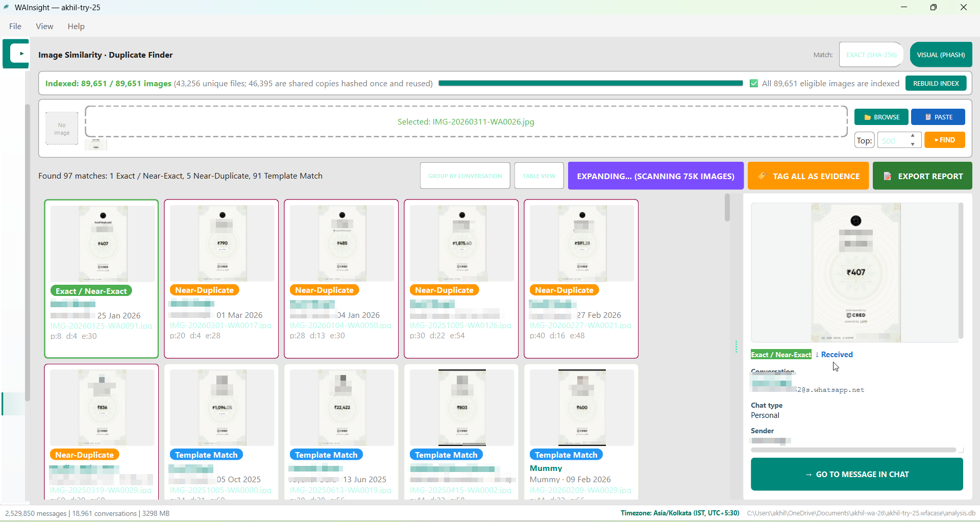Click the 'Found 97 matches' summary text
This screenshot has height=522, width=980.
(x=180, y=176)
